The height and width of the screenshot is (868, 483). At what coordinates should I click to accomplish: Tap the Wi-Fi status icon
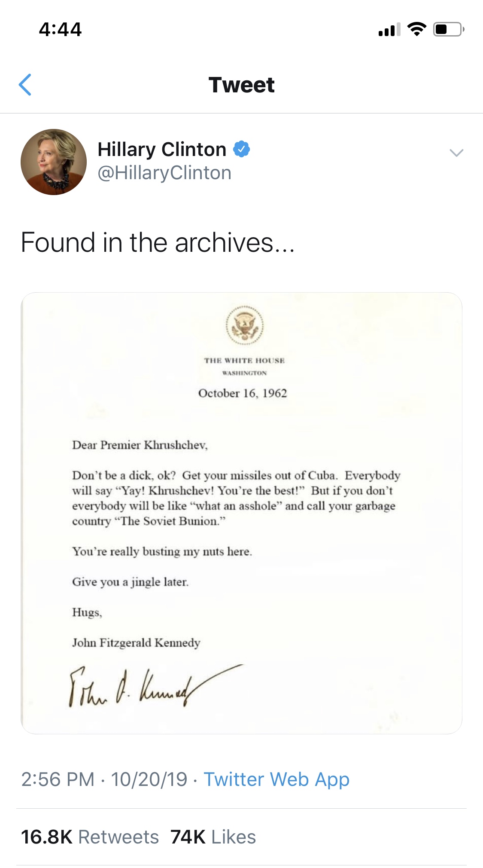tap(416, 29)
